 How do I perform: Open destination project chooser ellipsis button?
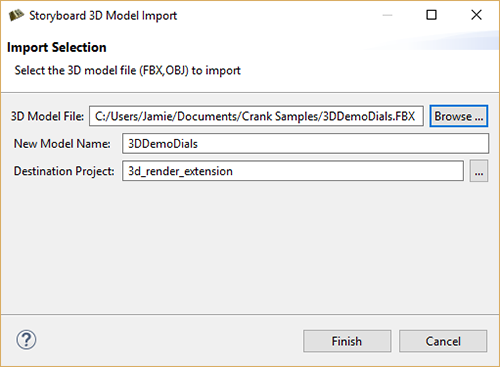tap(479, 171)
